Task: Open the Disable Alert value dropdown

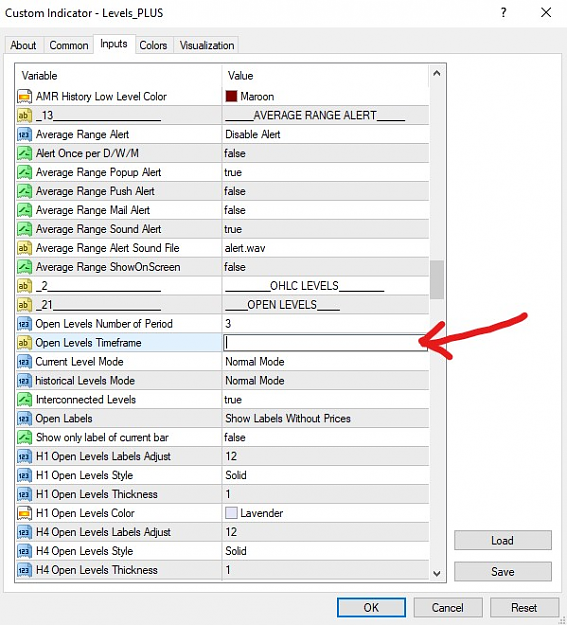Action: pyautogui.click(x=326, y=134)
